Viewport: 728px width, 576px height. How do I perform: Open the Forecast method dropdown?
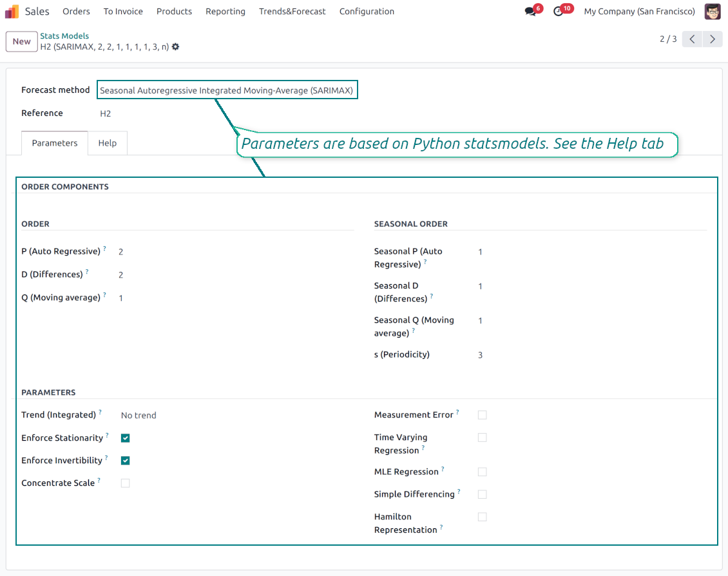(227, 90)
